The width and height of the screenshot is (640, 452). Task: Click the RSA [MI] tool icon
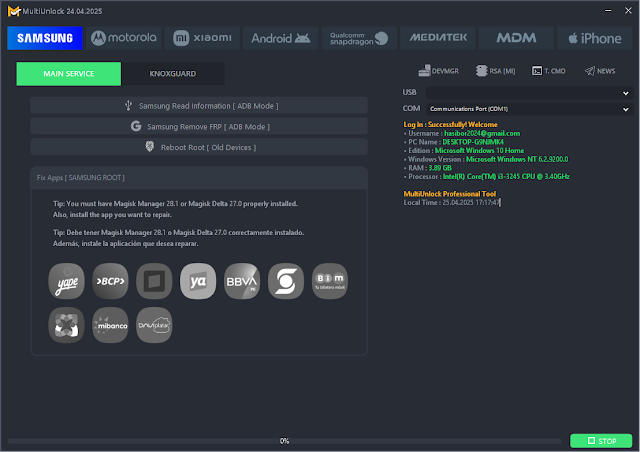[496, 71]
